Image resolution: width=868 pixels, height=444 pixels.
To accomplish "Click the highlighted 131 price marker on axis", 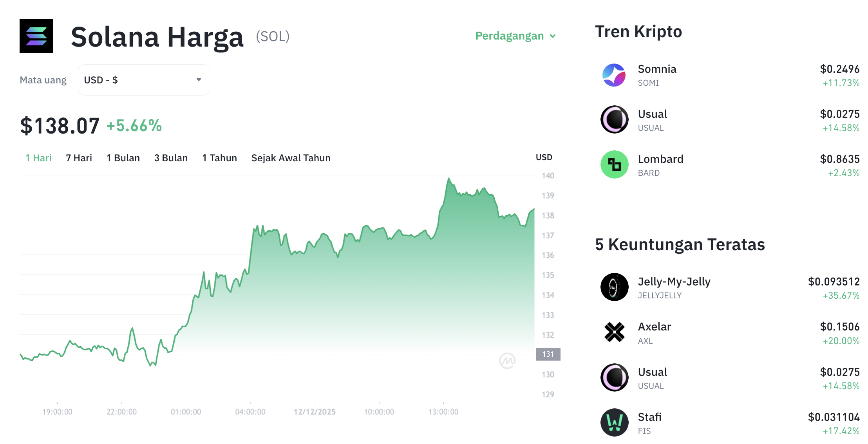I will pos(548,354).
